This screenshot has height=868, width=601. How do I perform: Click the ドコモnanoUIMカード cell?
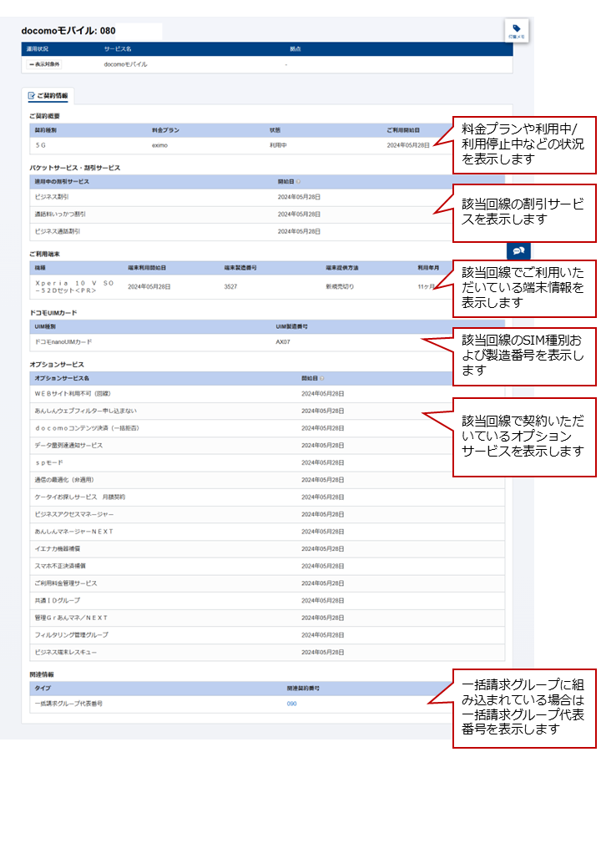[63, 342]
